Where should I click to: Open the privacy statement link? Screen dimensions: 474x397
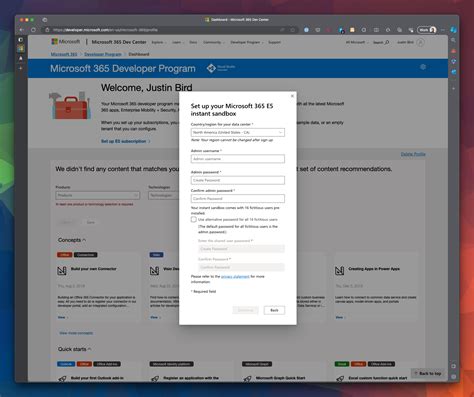(x=235, y=276)
